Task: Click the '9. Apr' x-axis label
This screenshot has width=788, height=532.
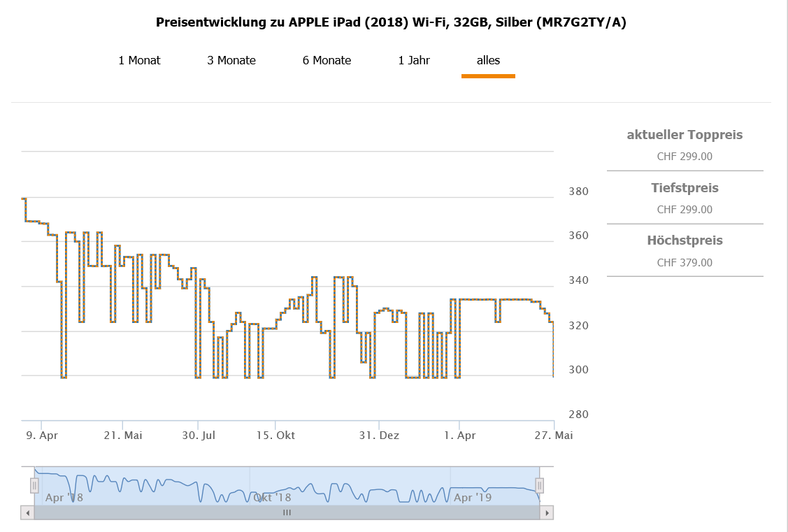Action: (41, 435)
